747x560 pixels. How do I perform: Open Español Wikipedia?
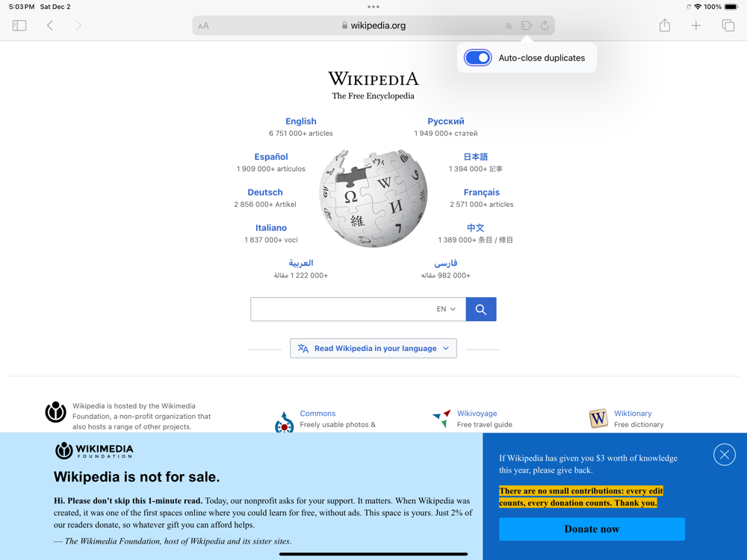(x=271, y=157)
